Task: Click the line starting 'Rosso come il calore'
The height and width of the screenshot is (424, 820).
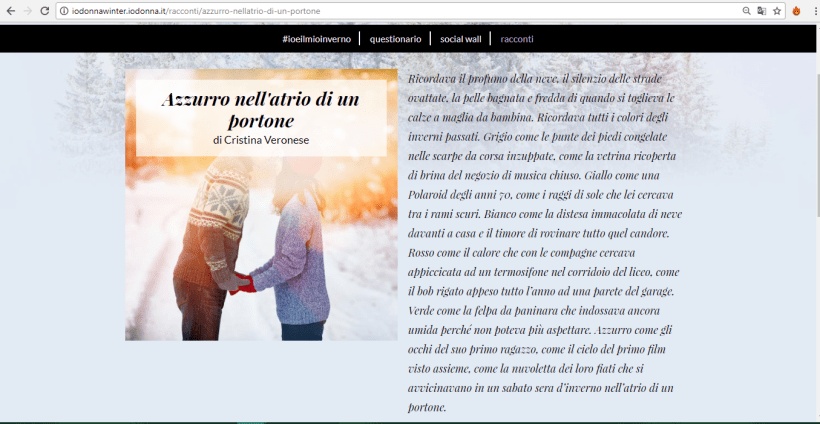Action: pos(521,253)
